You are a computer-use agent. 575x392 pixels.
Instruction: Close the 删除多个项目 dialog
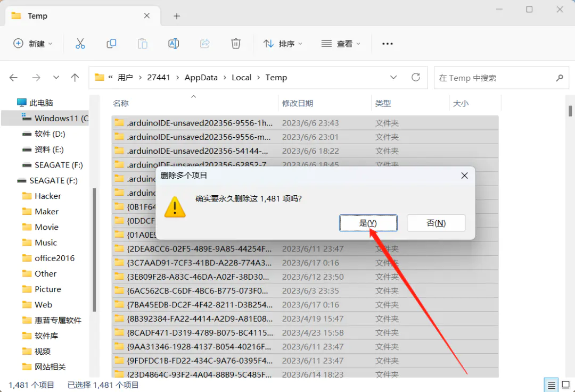point(464,176)
